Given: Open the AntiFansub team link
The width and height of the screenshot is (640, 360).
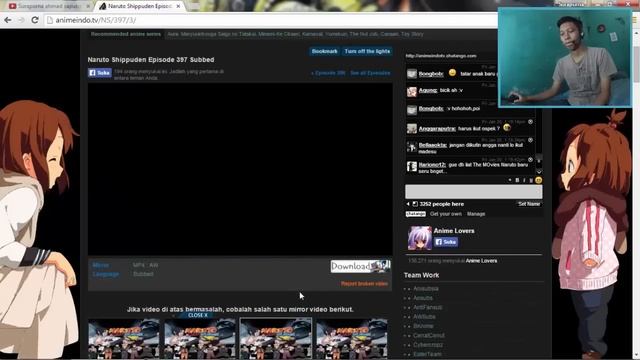Looking at the screenshot, I should pos(427,307).
